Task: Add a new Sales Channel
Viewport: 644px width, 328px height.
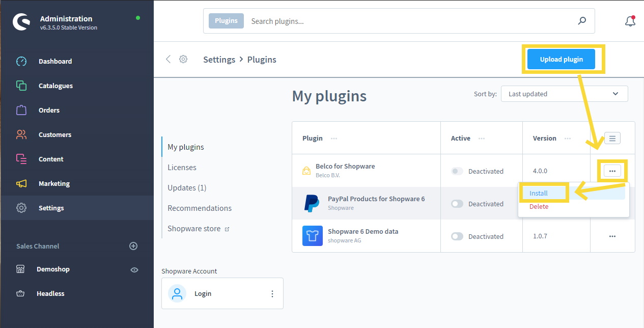Action: coord(133,246)
